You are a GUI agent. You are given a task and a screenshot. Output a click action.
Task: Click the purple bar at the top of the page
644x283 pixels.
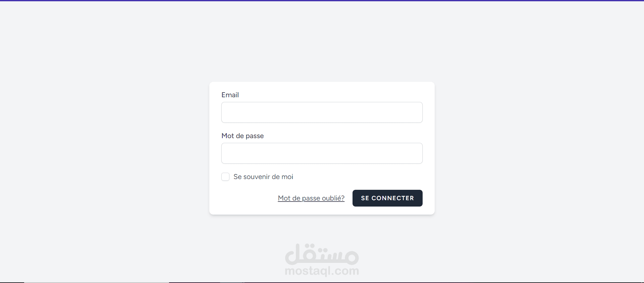(x=322, y=0)
